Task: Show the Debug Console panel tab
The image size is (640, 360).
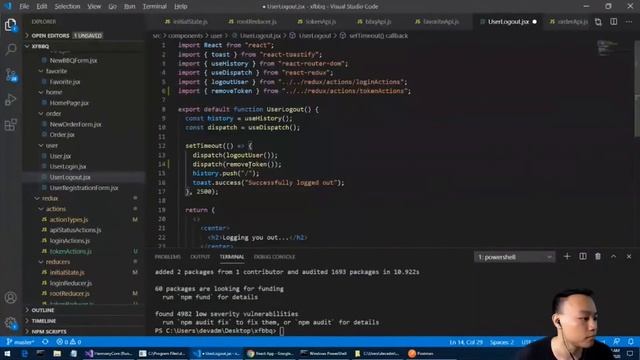Action: pyautogui.click(x=274, y=257)
